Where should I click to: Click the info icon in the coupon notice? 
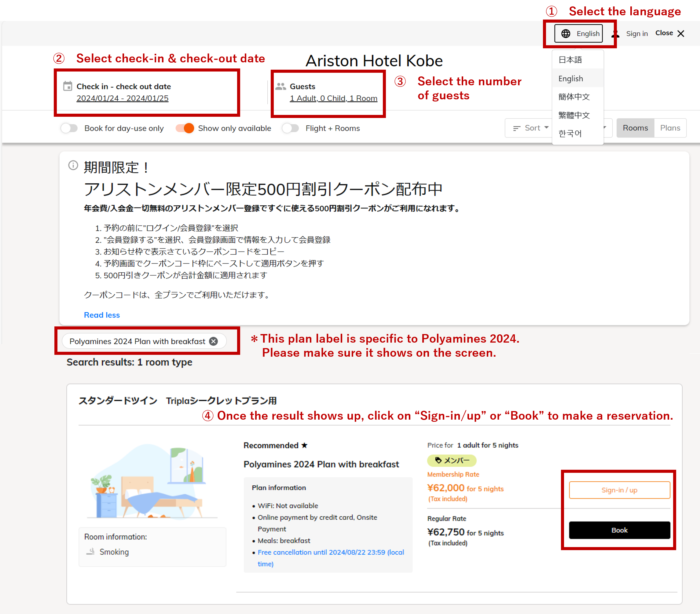pyautogui.click(x=73, y=165)
